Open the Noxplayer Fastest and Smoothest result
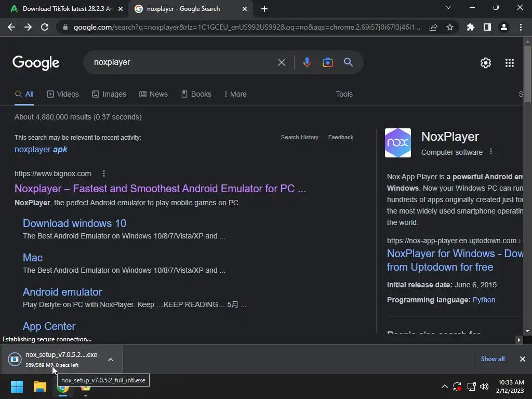Screen dimensions: 532x399 (160, 189)
